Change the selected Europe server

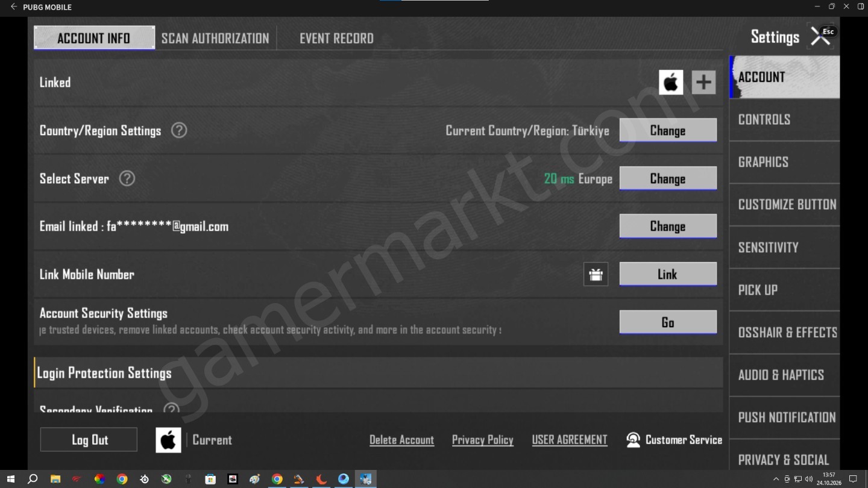point(668,178)
